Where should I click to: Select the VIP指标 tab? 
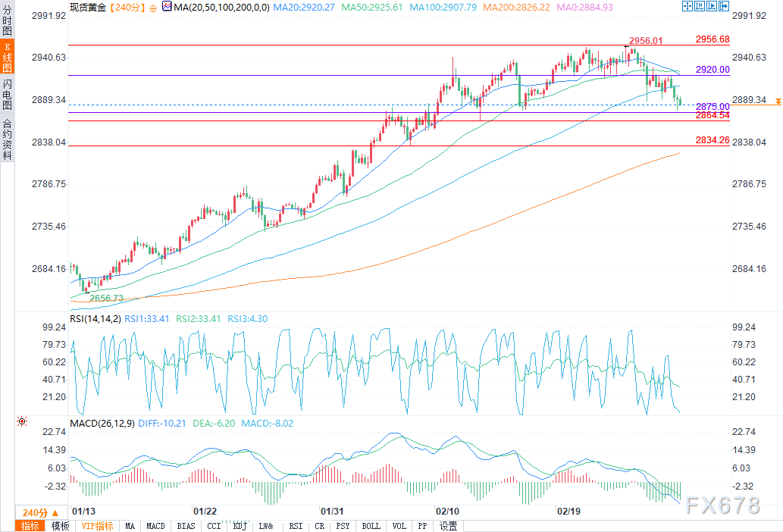(x=97, y=526)
